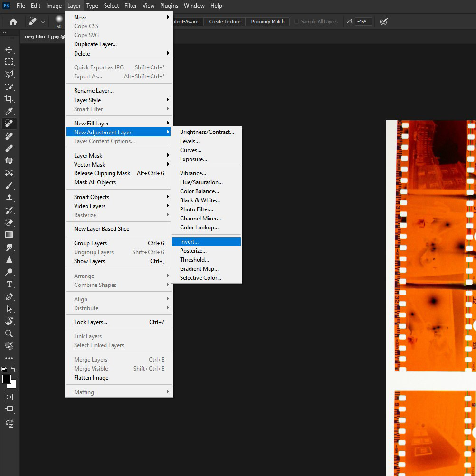Expand the Layer Mask submenu

point(118,155)
